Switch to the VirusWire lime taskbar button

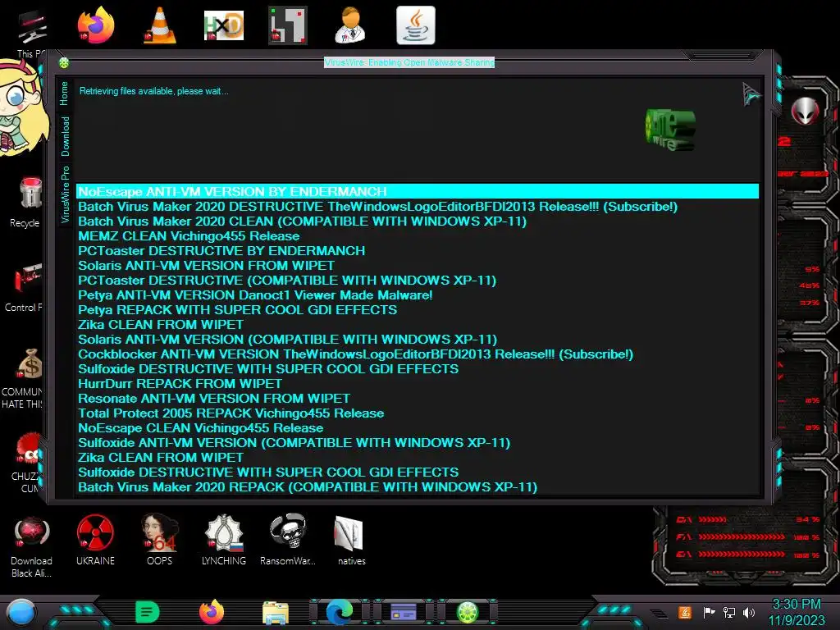click(x=467, y=612)
